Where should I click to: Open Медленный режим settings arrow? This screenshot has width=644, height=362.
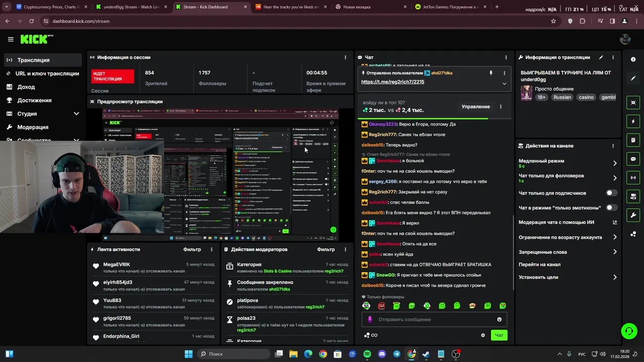pos(615,163)
